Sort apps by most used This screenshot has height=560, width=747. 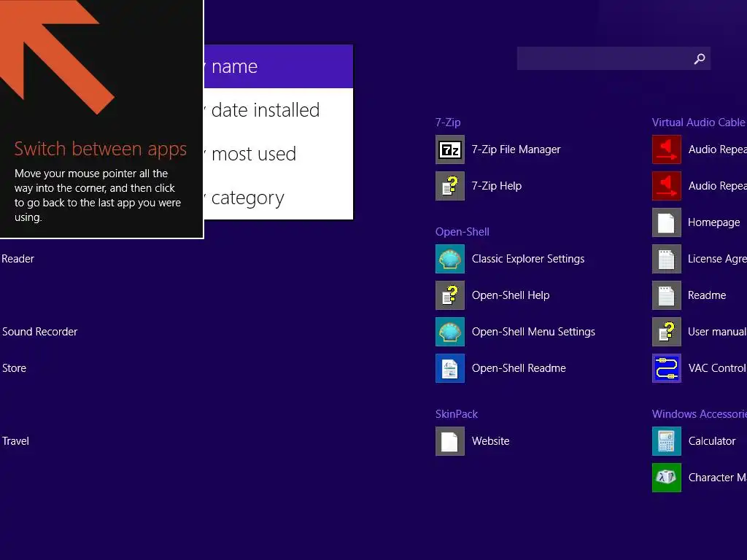(x=279, y=154)
